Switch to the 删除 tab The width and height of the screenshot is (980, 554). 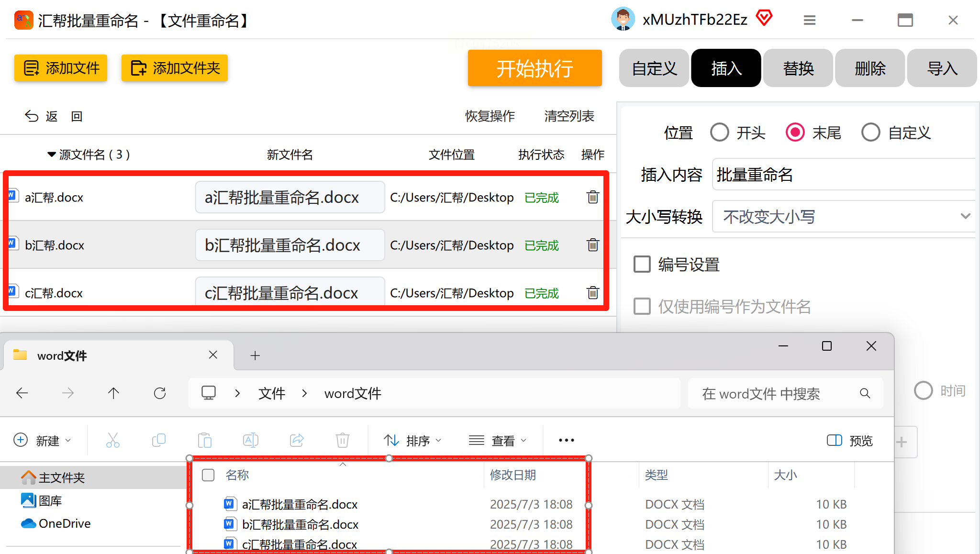pyautogui.click(x=869, y=68)
